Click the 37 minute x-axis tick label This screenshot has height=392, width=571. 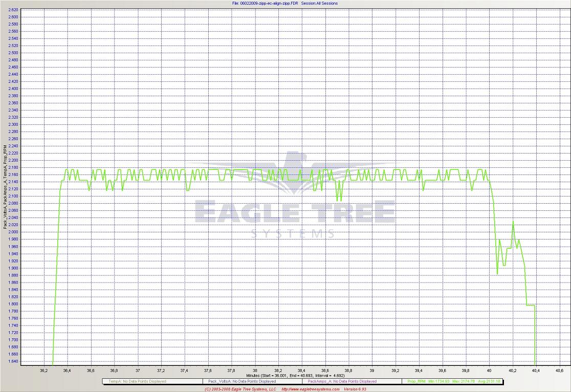tap(138, 370)
